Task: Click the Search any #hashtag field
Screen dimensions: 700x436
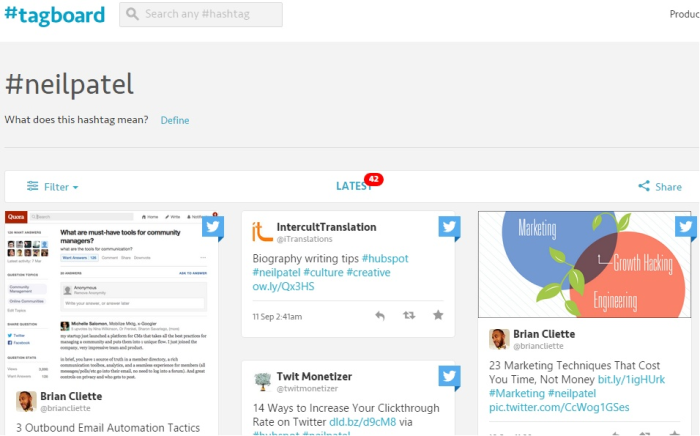Action: click(200, 14)
